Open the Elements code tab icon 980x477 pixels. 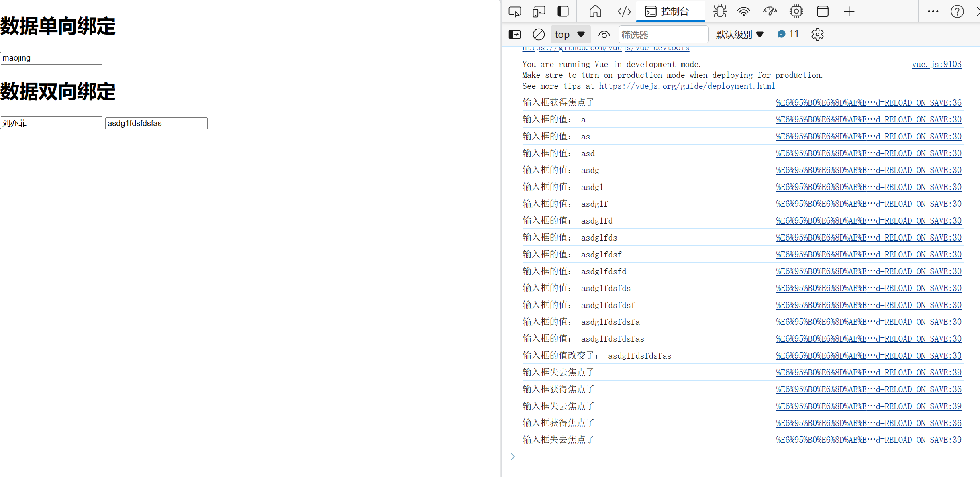[x=624, y=12]
